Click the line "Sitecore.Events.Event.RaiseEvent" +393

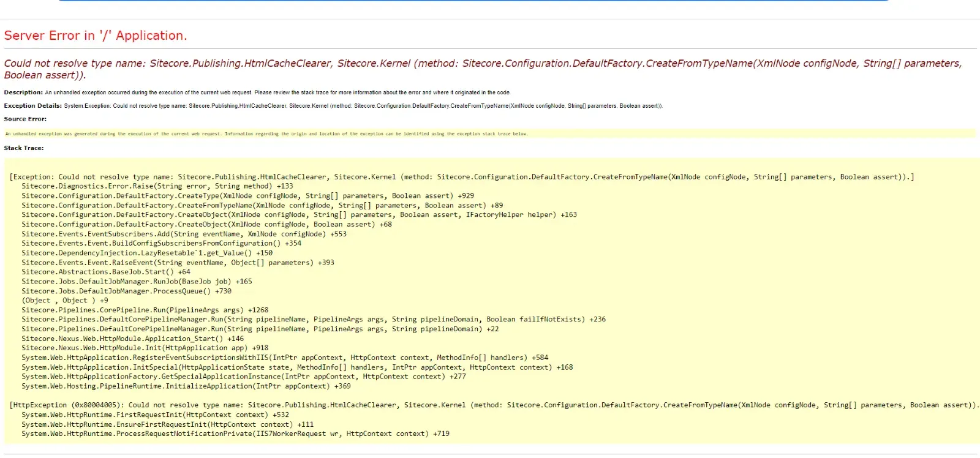178,263
